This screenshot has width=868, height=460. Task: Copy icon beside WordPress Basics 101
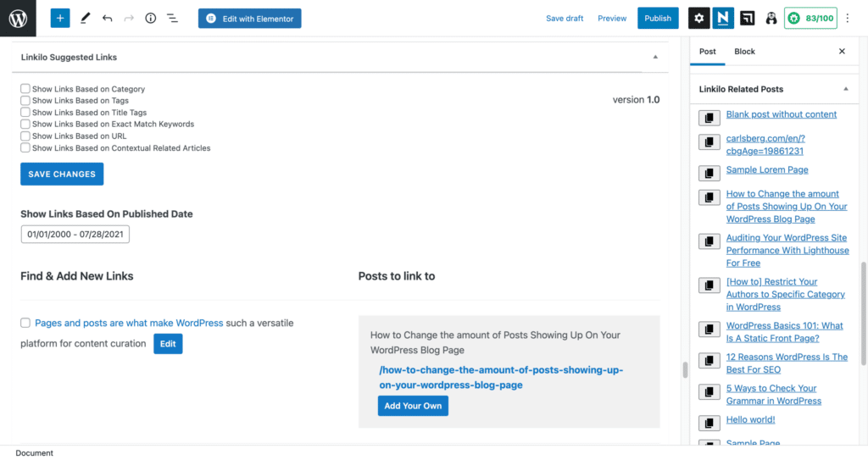[709, 329]
